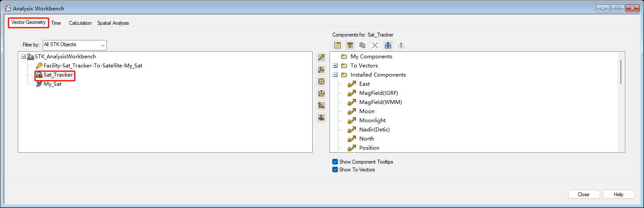Click the funnel filter components icon

(x=350, y=45)
